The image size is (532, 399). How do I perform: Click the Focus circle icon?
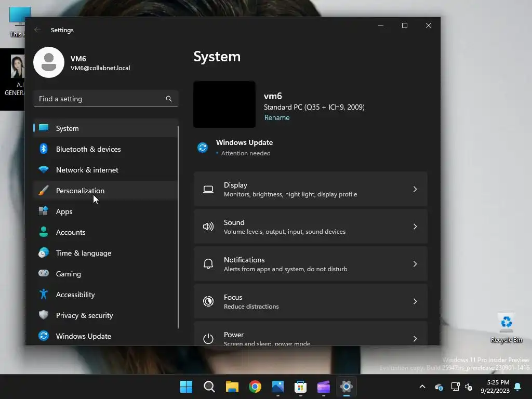click(x=208, y=301)
